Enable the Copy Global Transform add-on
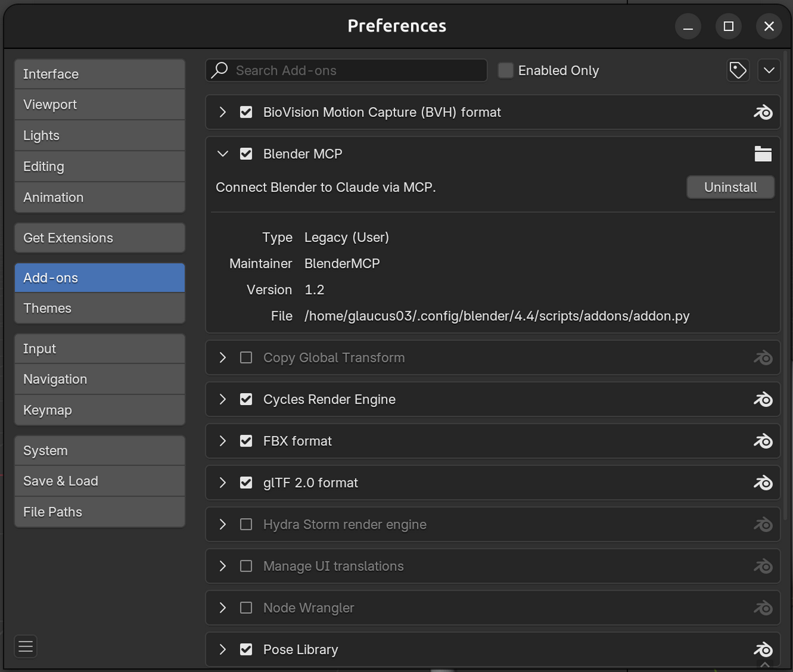793x672 pixels. click(x=246, y=357)
